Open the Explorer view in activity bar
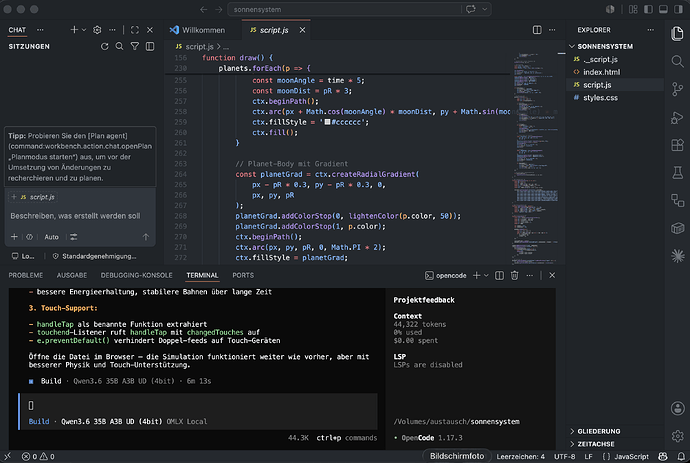Screen dimensions: 690x463 click(x=677, y=33)
